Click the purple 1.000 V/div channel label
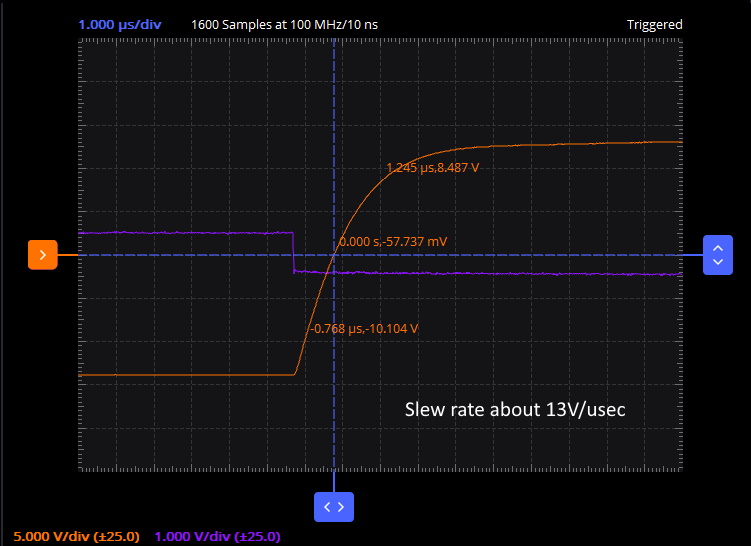This screenshot has width=751, height=546. click(x=217, y=536)
